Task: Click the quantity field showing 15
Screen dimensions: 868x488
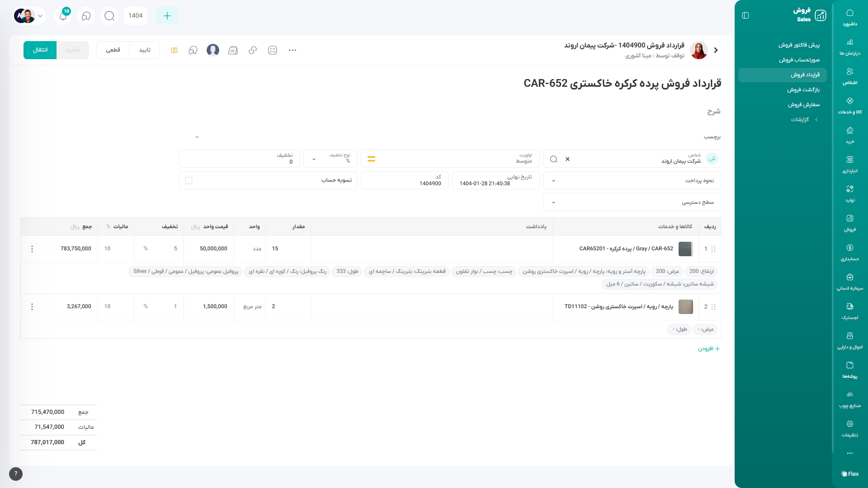Action: (x=288, y=249)
